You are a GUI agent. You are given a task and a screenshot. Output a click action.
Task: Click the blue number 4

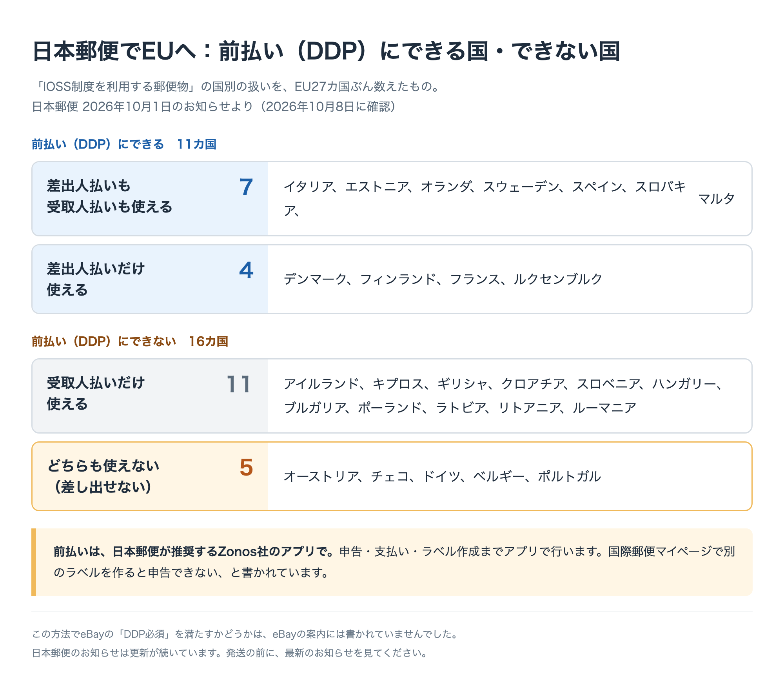click(x=246, y=270)
